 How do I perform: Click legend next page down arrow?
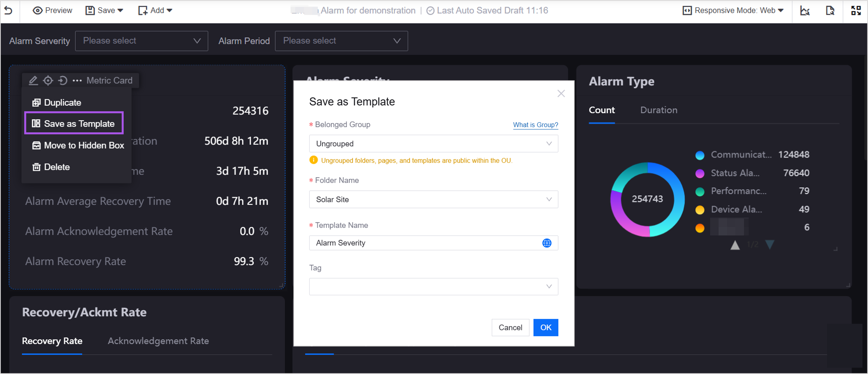tap(770, 245)
